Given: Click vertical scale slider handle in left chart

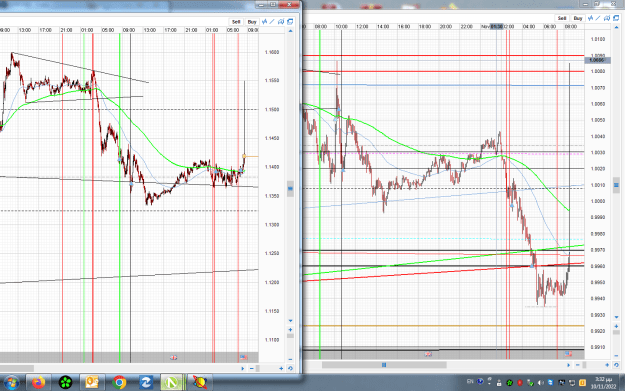Looking at the screenshot, I should pos(290,189).
